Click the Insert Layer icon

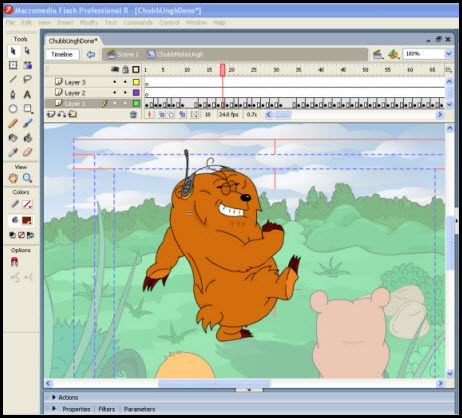(x=51, y=114)
